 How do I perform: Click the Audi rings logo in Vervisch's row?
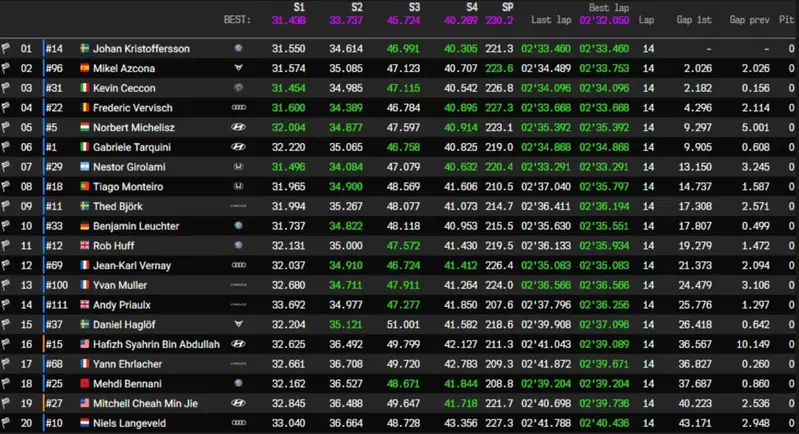pos(238,107)
